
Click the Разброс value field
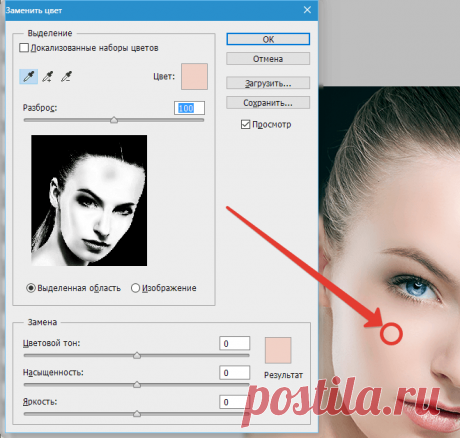click(189, 108)
